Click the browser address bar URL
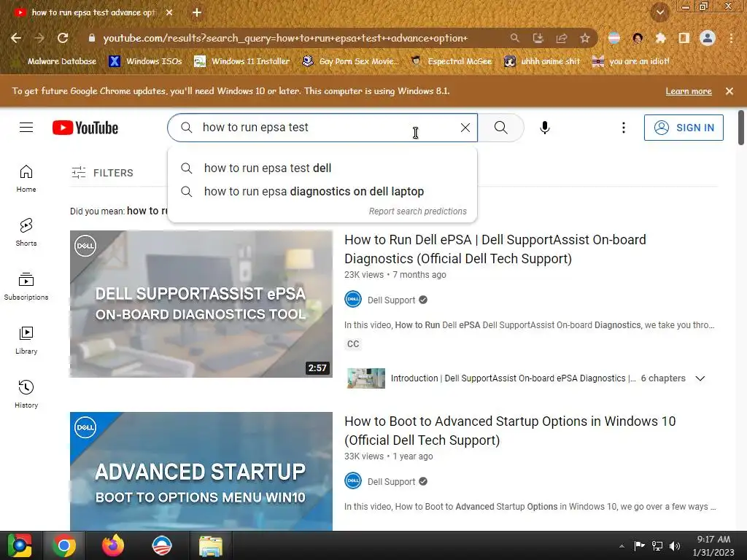 pyautogui.click(x=285, y=38)
